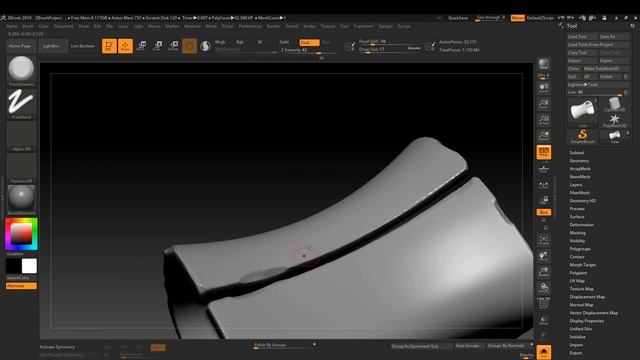Open the LightBox button

coord(52,46)
